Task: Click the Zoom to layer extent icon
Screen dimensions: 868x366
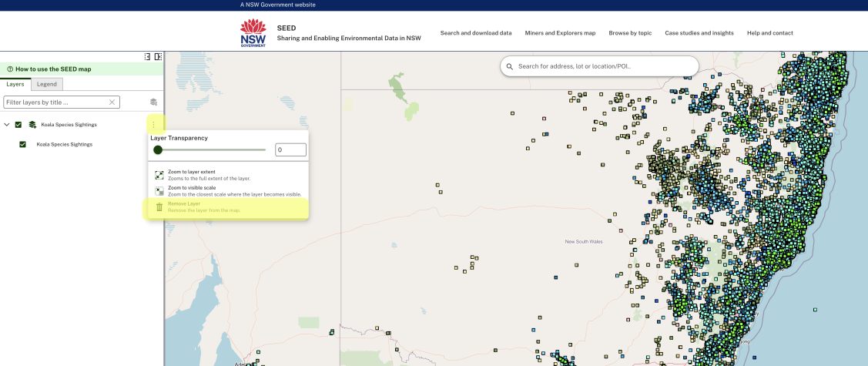Action: point(159,175)
